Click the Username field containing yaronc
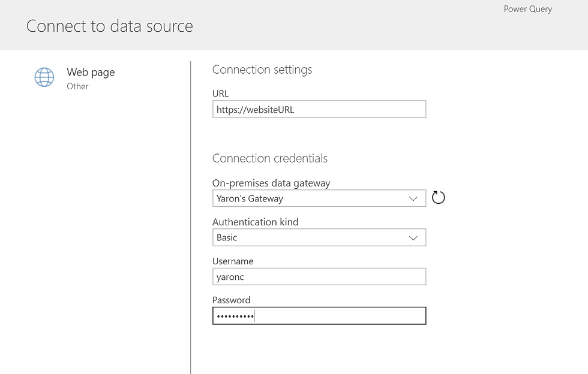Screen dimensions: 588x374 click(319, 276)
